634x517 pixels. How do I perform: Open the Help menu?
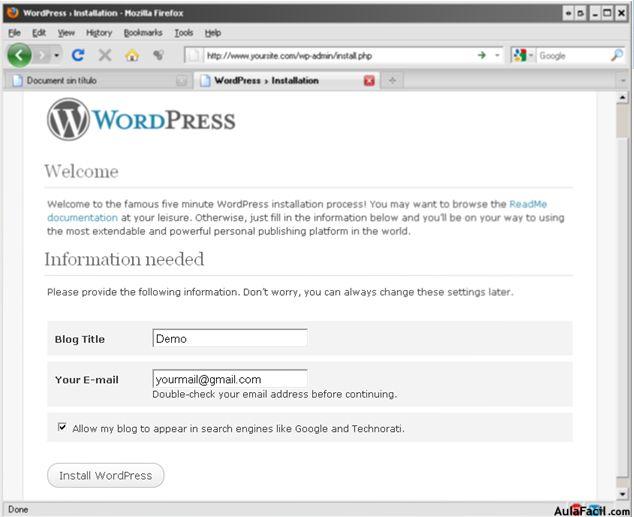click(213, 33)
